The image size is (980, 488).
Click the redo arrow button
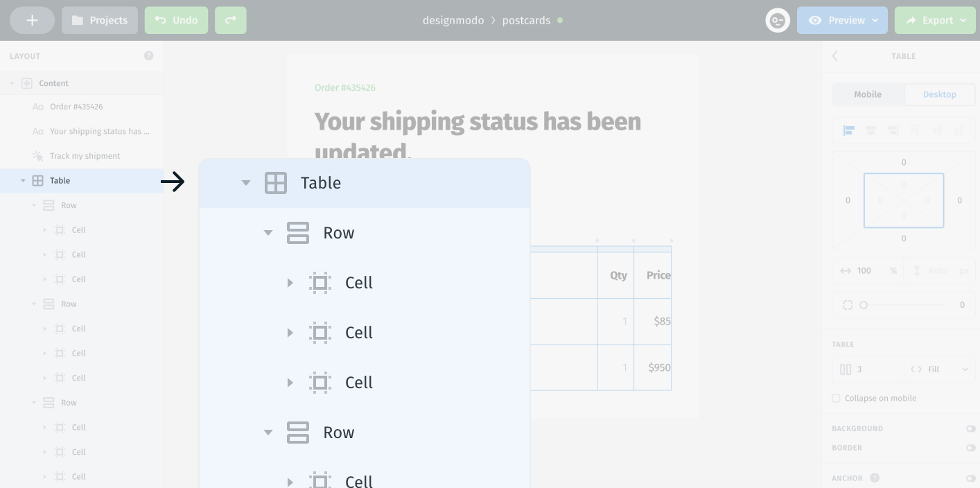tap(231, 20)
